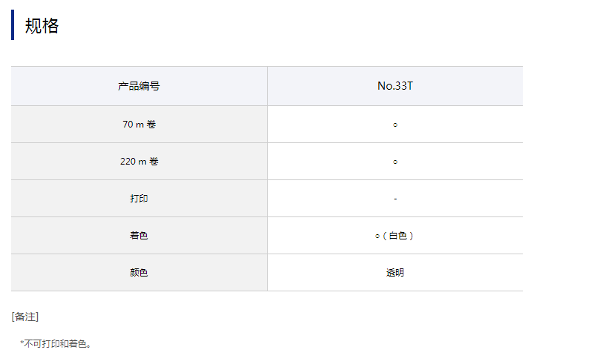597x364 pixels.
Task: Select the 打印 row label in the table
Action: 139,199
